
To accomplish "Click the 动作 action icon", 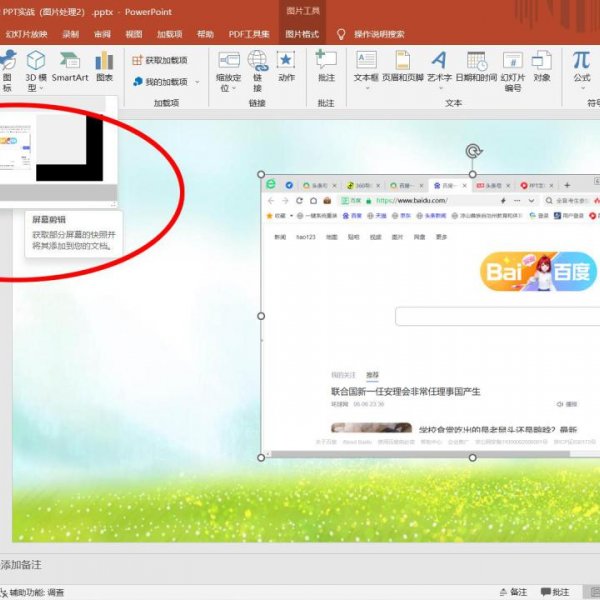I will (286, 64).
